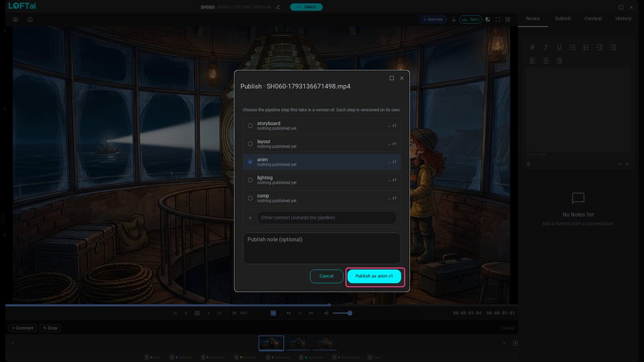Insert a bulleted list in notes
Image resolution: width=644 pixels, height=362 pixels.
[x=573, y=47]
